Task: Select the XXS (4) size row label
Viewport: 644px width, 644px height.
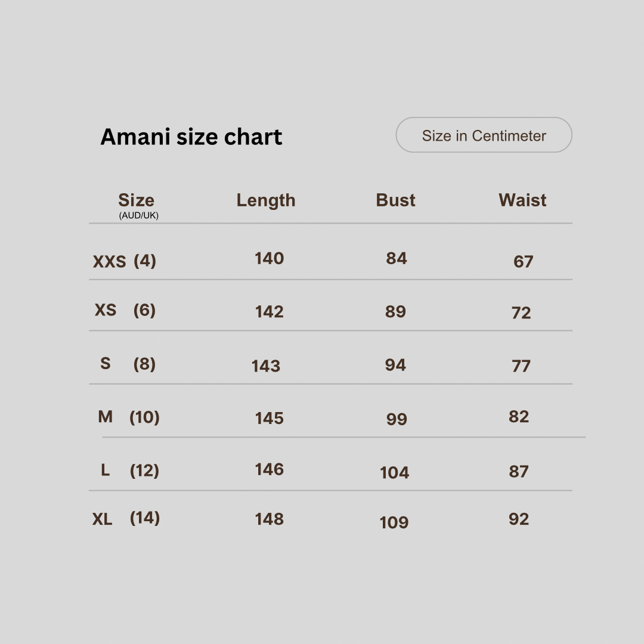Action: pos(124,261)
